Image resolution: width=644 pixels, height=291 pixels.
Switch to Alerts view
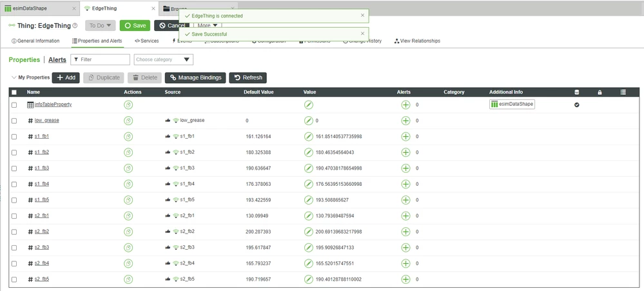coord(57,59)
